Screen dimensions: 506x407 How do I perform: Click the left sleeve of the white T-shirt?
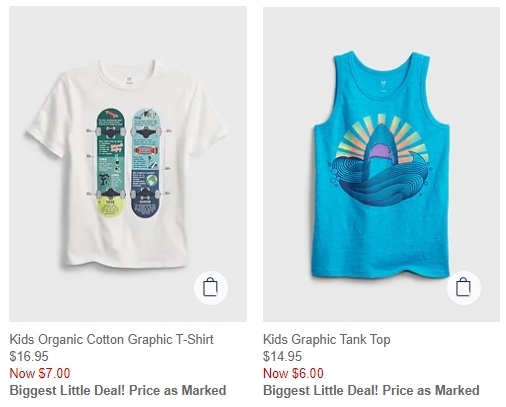pos(45,125)
